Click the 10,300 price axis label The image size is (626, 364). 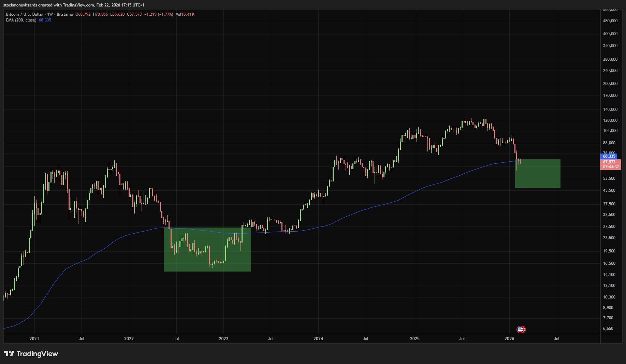[x=609, y=297]
